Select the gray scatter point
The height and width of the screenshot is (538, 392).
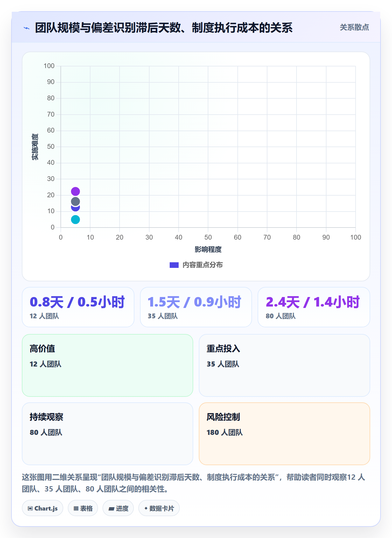point(75,201)
